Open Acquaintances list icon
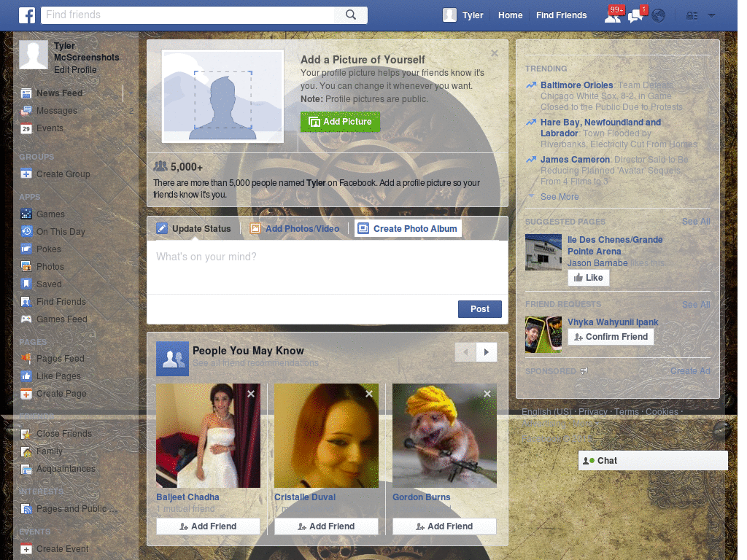This screenshot has width=747, height=560. (x=26, y=469)
